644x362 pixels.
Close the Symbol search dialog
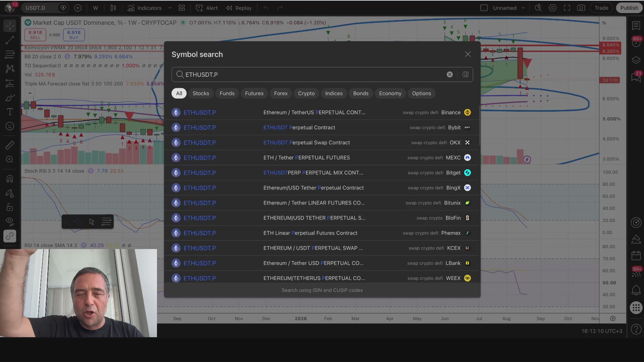[x=468, y=54]
